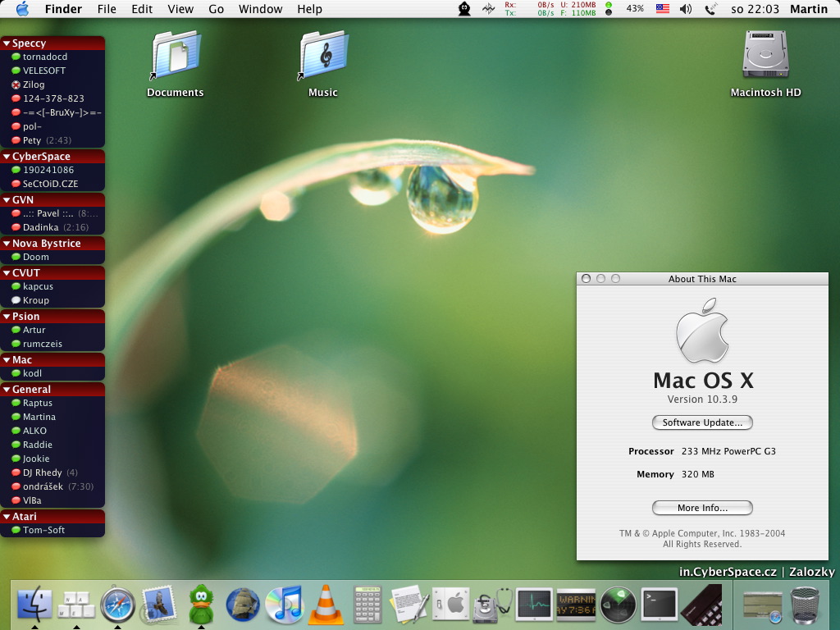The height and width of the screenshot is (630, 840).
Task: Collapse the CyberSpace contact group
Action: [x=7, y=157]
